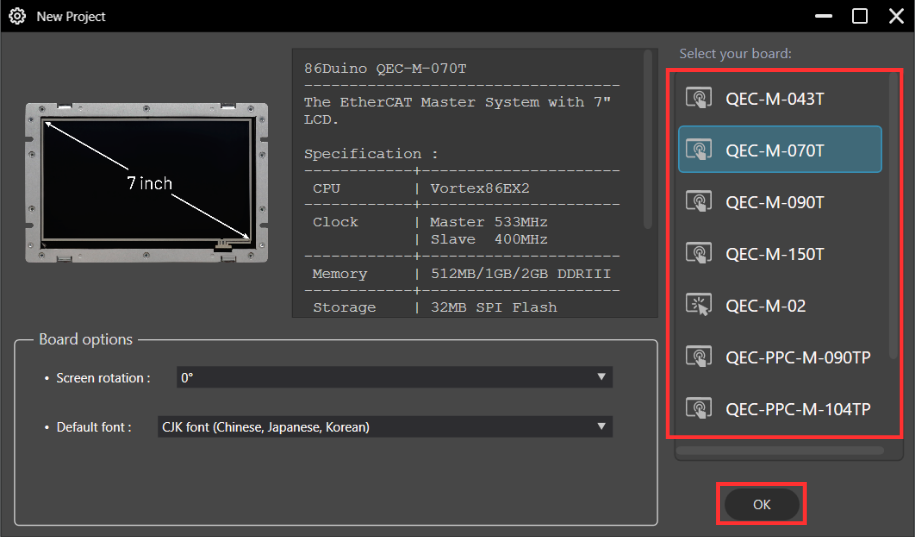Select QEC-M-150T from the board list

click(780, 253)
